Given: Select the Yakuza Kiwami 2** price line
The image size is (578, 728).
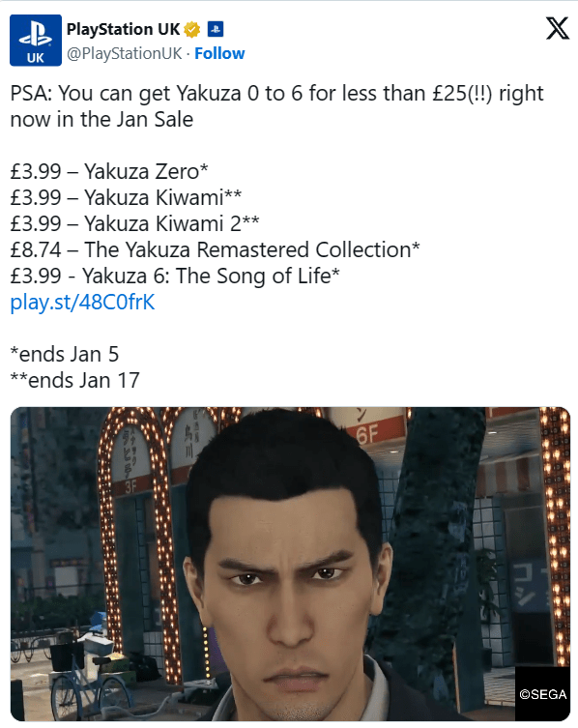Looking at the screenshot, I should [x=134, y=223].
